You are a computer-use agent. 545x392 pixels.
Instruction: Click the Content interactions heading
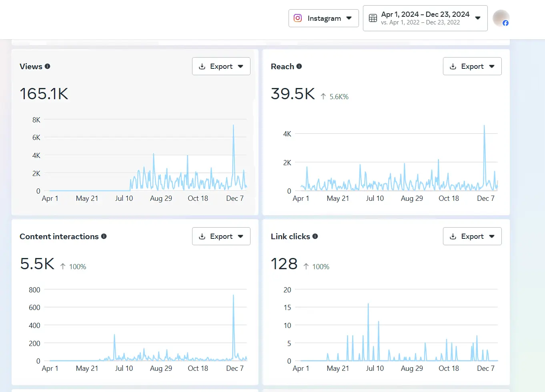coord(59,236)
